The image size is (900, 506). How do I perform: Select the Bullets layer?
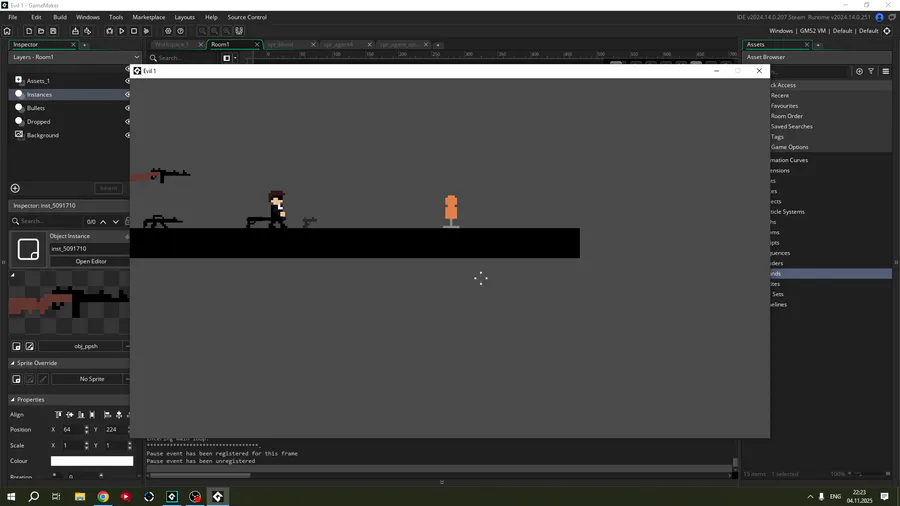pos(69,108)
